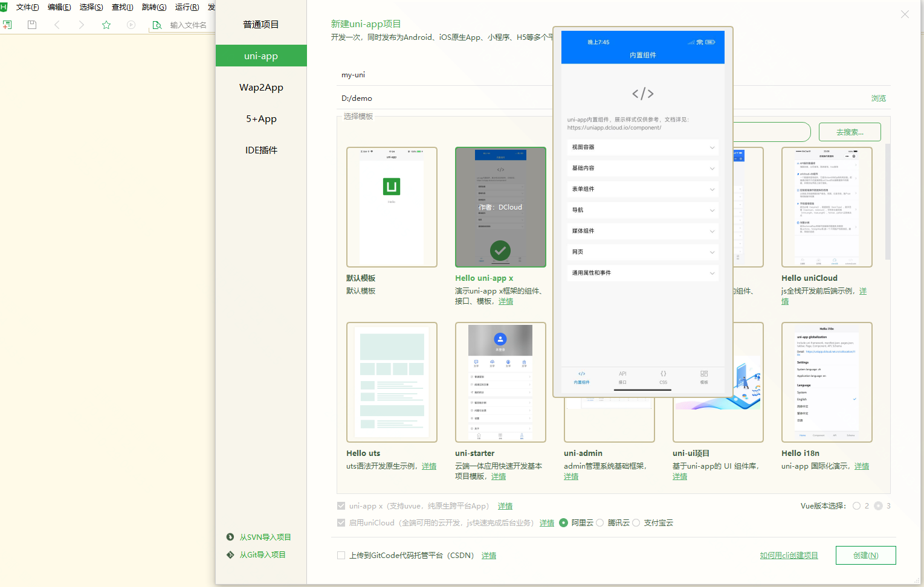
Task: Expand the 视图容器 row in the preview
Action: [x=643, y=147]
